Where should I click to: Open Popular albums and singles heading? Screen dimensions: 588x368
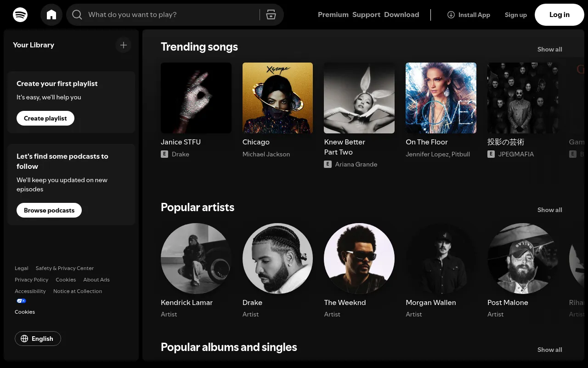tap(229, 347)
